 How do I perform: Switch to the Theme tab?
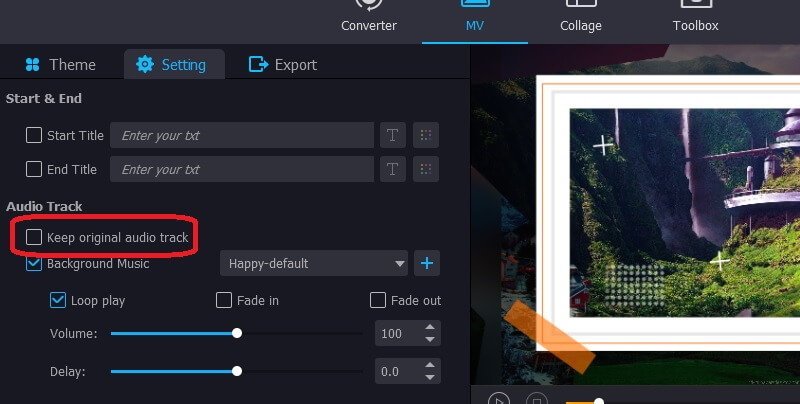[61, 65]
